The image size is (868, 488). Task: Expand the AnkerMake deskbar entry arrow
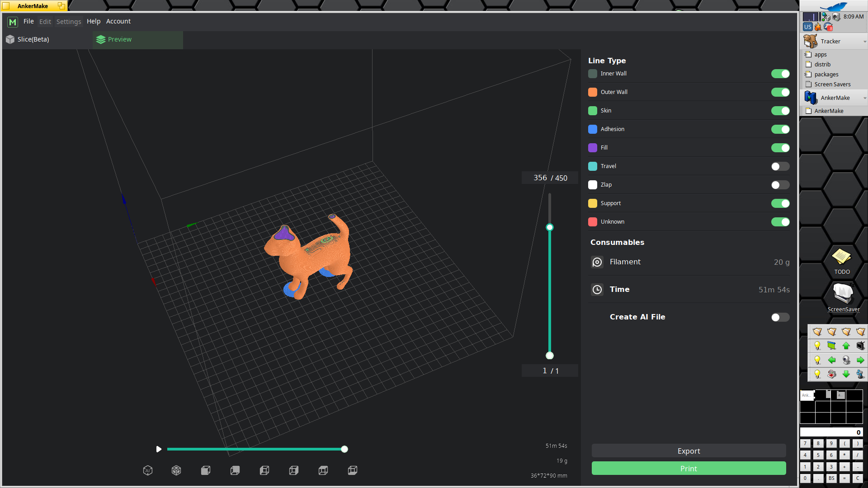tap(864, 98)
